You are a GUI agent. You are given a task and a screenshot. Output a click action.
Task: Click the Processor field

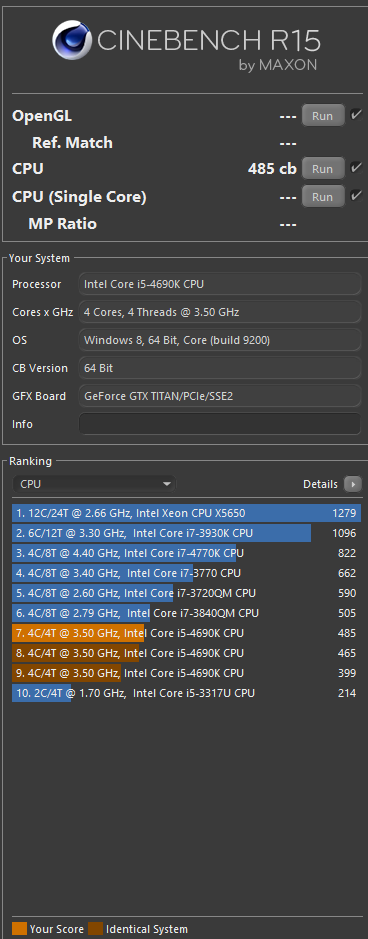(x=220, y=284)
